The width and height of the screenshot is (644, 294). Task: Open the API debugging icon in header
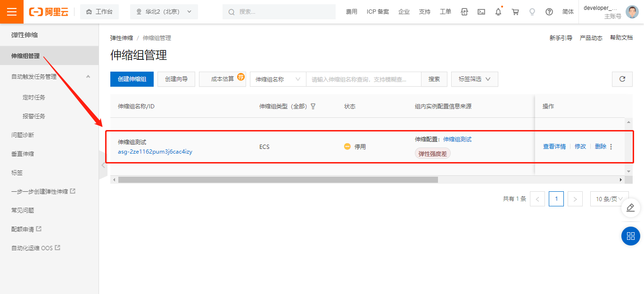click(464, 12)
